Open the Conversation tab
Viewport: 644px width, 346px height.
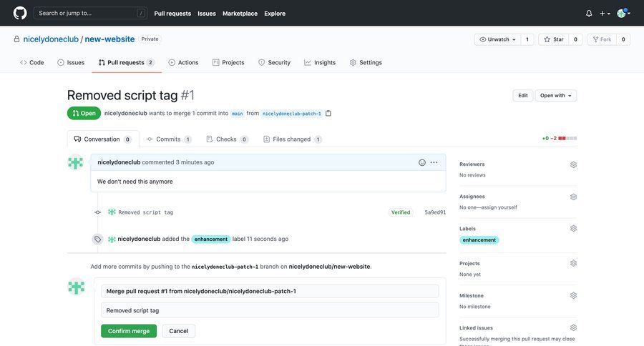pos(102,139)
